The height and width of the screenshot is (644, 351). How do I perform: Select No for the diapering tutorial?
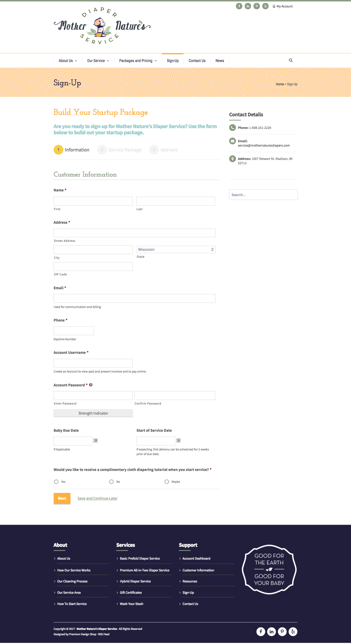tap(111, 482)
